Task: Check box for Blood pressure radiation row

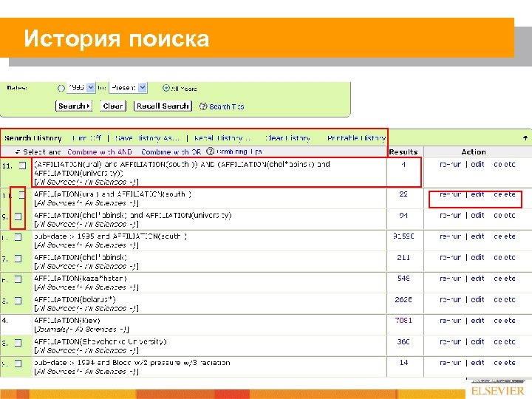Action: pos(18,364)
